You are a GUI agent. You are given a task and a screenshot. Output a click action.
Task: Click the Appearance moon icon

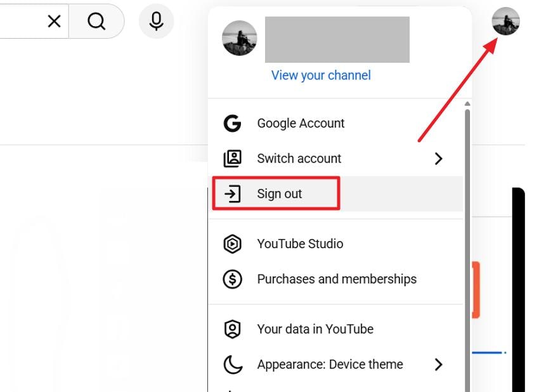[x=233, y=364]
